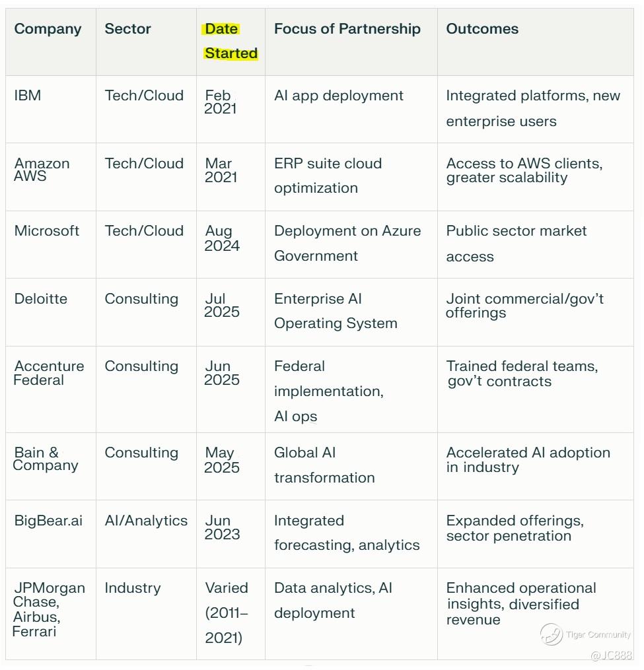Click the highlighted Date Started header
The height and width of the screenshot is (670, 644).
(x=231, y=41)
